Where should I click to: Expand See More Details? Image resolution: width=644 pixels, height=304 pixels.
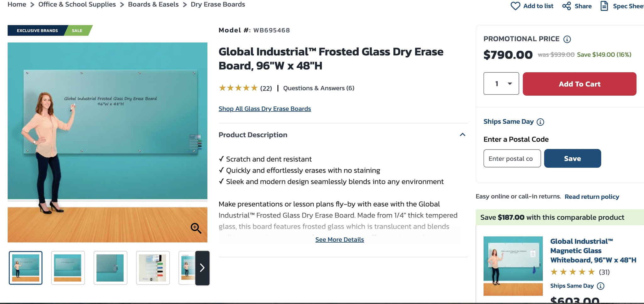[340, 239]
